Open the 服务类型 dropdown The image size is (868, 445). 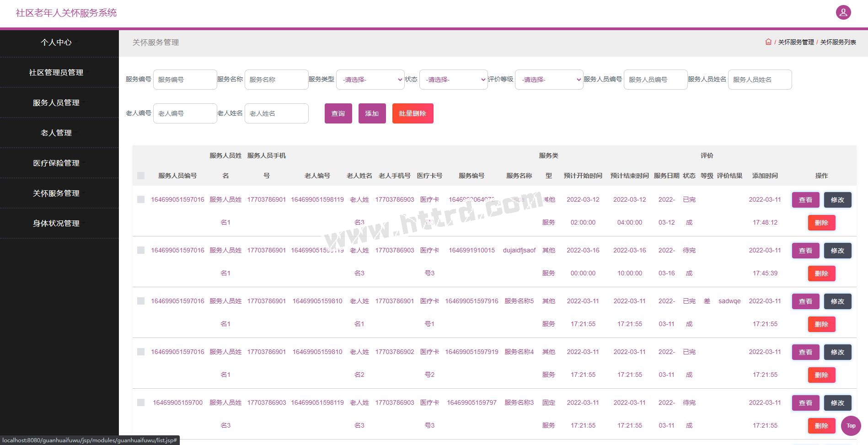click(x=370, y=80)
